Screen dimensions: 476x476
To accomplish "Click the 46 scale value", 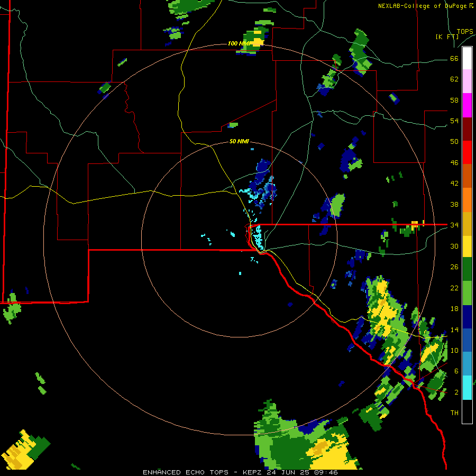I will [454, 163].
